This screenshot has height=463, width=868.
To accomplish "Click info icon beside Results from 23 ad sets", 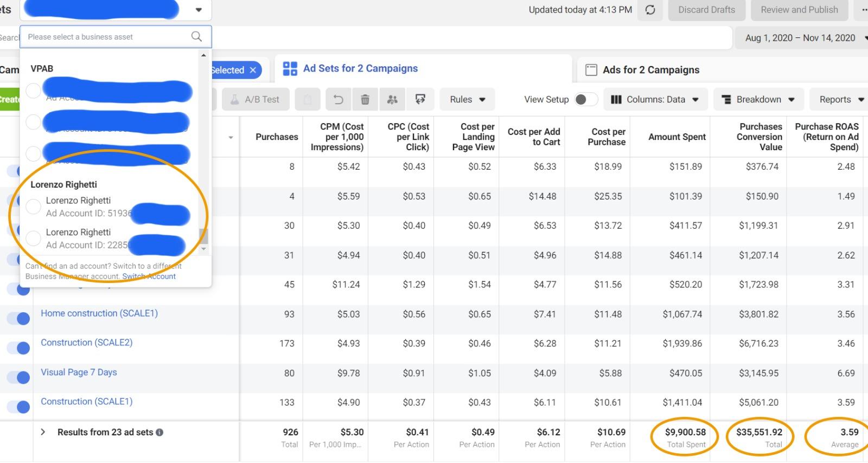I will pos(159,433).
